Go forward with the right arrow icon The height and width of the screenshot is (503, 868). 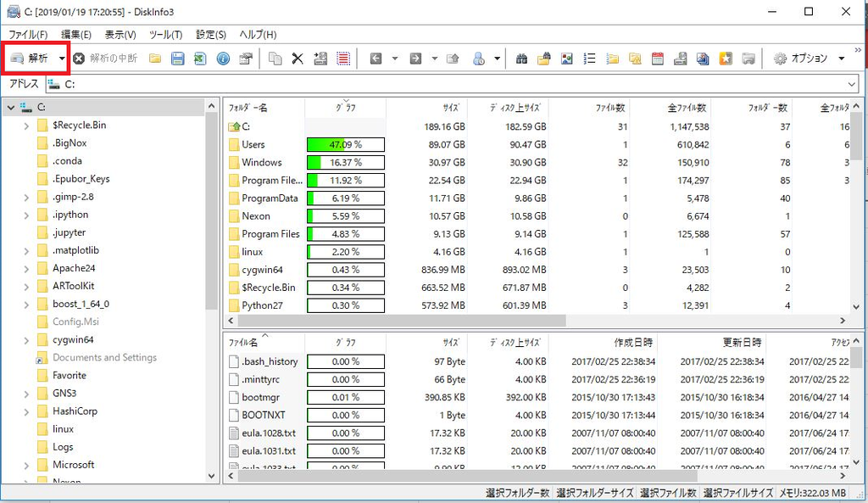coord(415,59)
